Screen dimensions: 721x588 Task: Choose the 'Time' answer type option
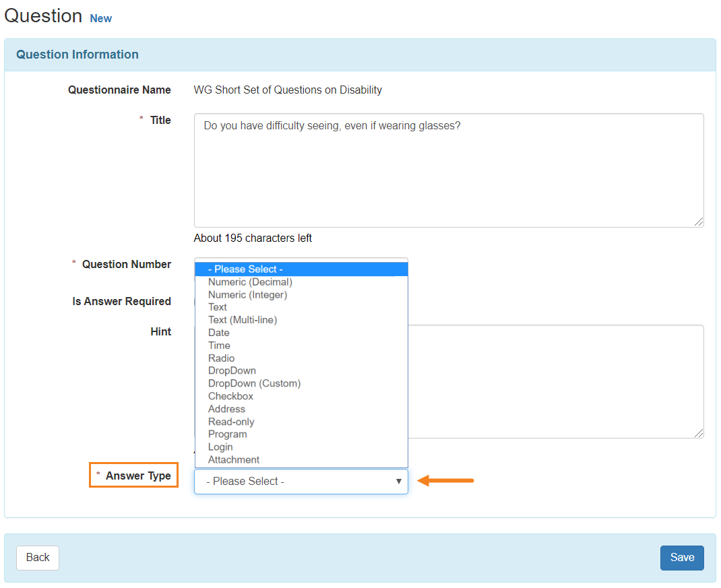coord(219,346)
